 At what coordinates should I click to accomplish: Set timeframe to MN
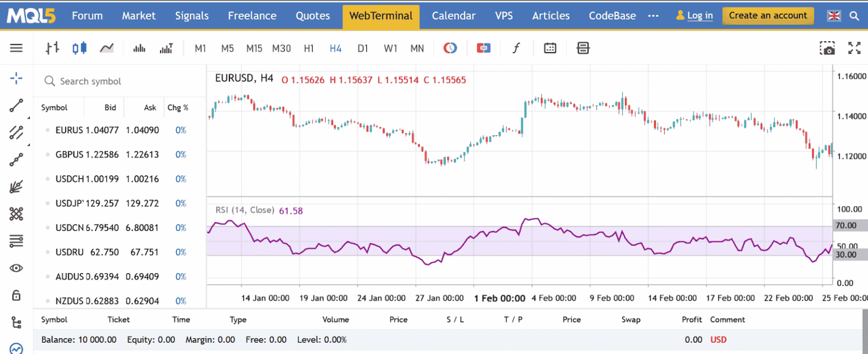point(417,49)
